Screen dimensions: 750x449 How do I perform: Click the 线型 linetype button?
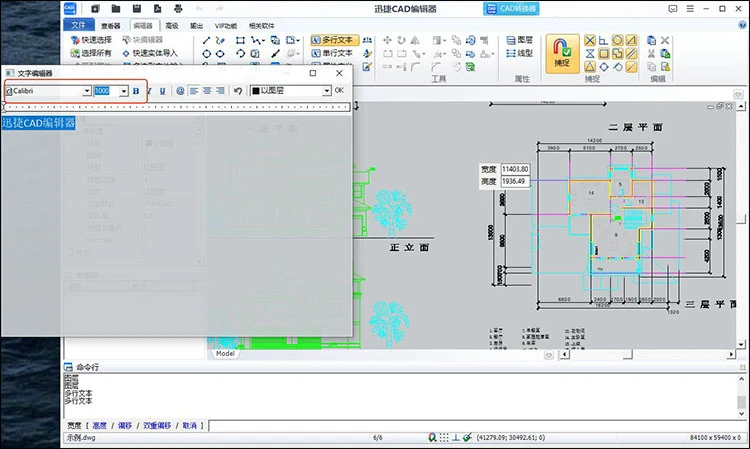tap(519, 53)
